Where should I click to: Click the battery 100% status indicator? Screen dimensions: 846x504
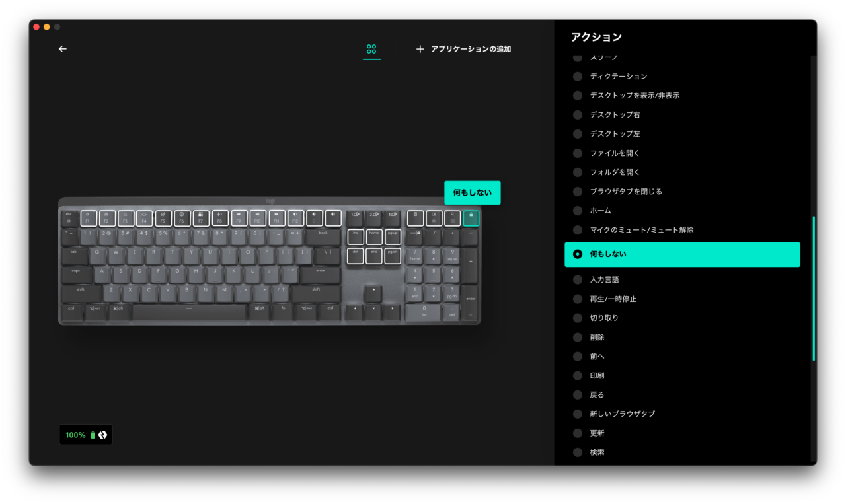click(86, 435)
